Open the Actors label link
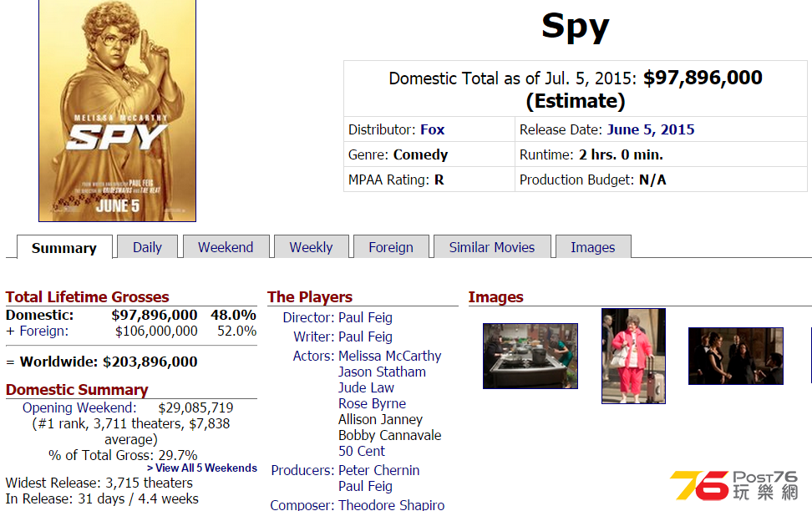Viewport: 812px width, 511px height. point(314,356)
